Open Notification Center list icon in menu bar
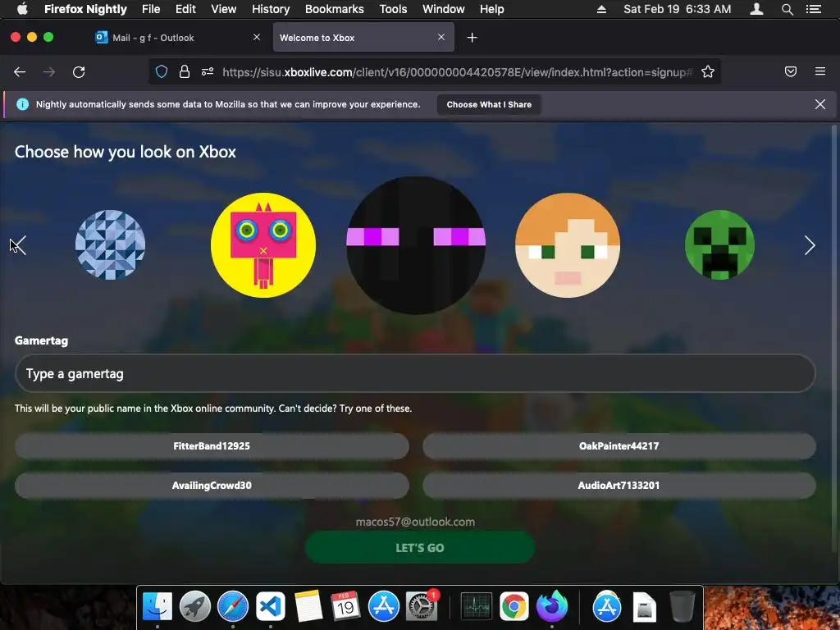Viewport: 840px width, 630px height. 814,9
